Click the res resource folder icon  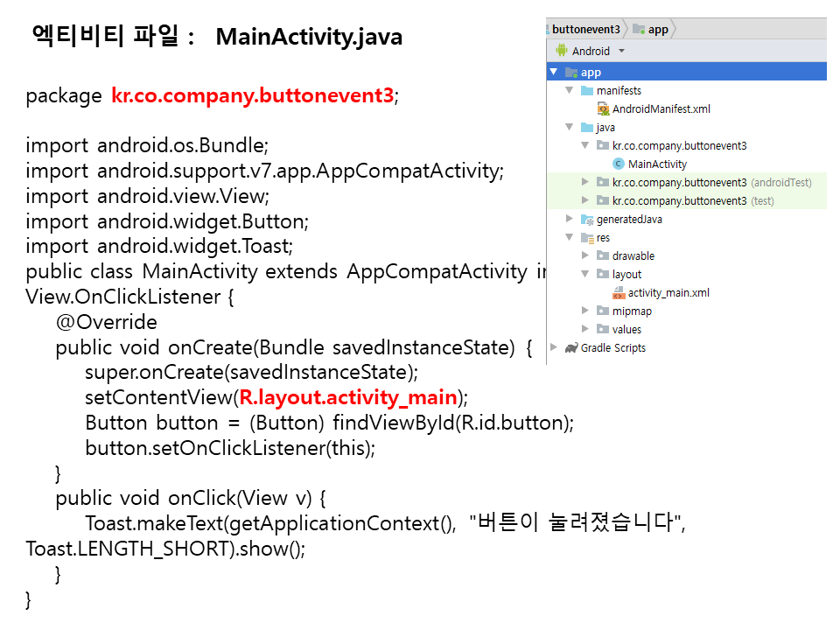[587, 238]
